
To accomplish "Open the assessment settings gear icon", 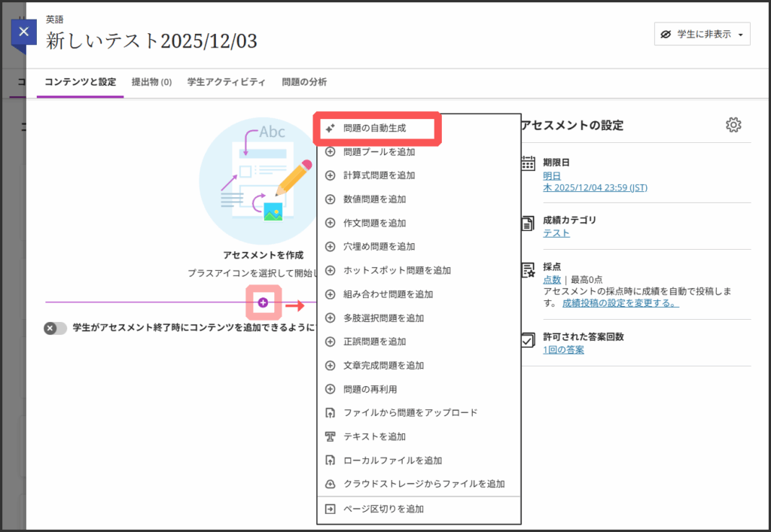I will [x=733, y=125].
